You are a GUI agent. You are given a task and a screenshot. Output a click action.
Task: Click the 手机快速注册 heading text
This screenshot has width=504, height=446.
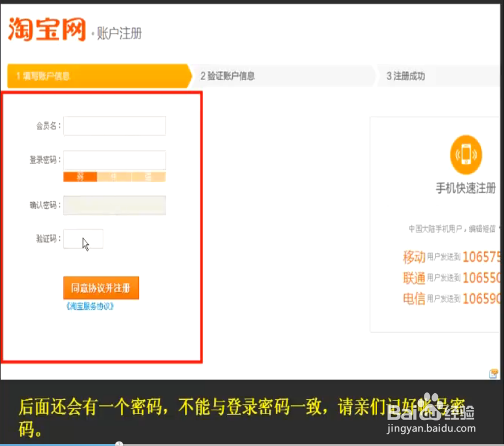coord(466,188)
